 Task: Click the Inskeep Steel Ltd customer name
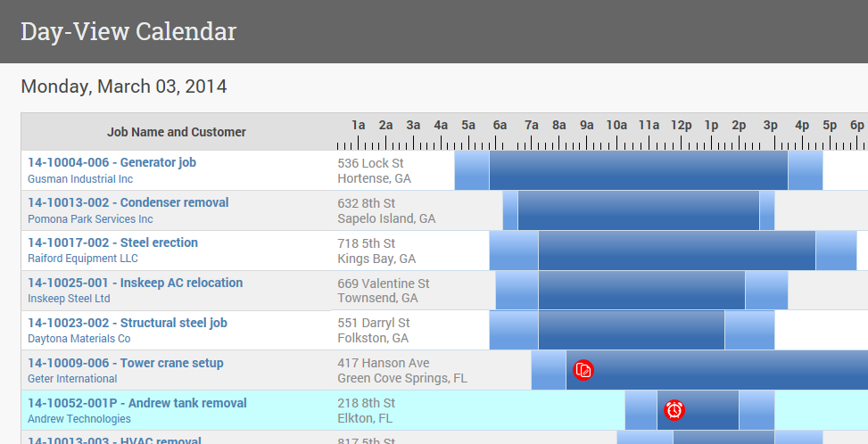[x=69, y=300]
